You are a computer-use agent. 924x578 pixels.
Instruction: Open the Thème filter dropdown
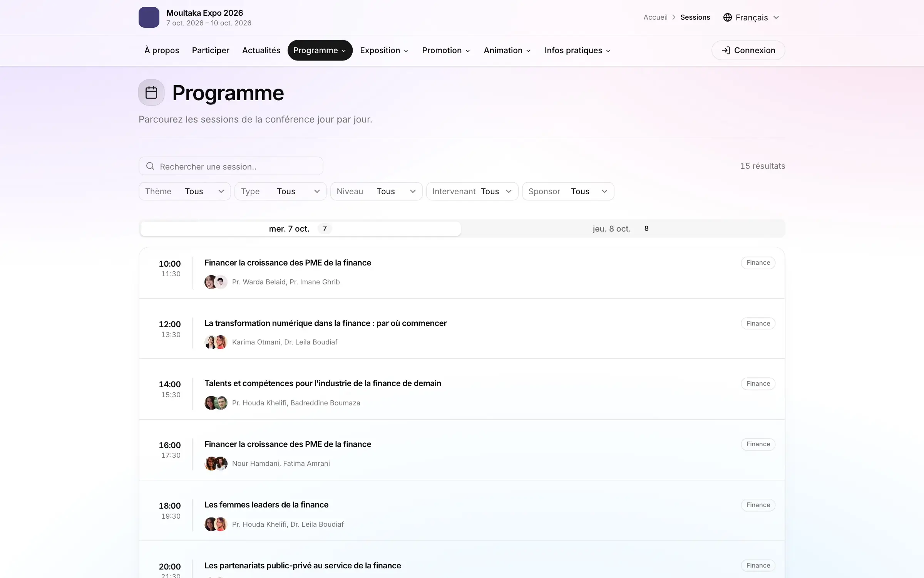[x=185, y=192]
